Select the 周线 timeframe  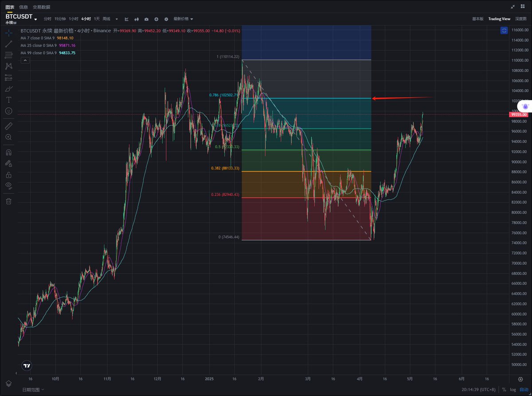point(106,19)
